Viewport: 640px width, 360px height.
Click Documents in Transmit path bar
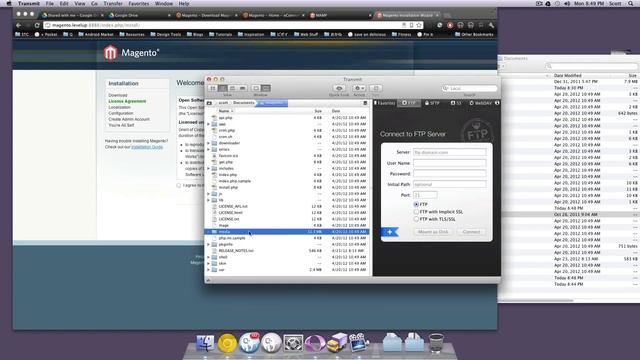pyautogui.click(x=243, y=103)
